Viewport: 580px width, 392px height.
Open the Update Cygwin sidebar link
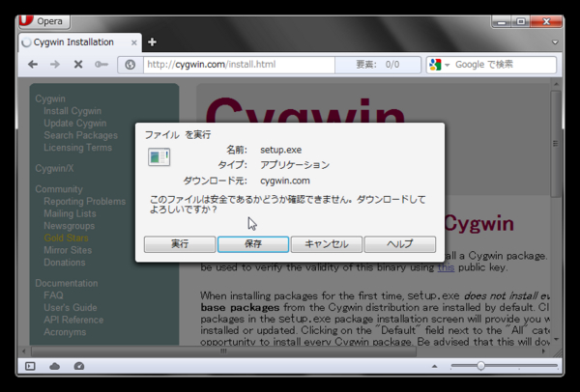pos(75,124)
